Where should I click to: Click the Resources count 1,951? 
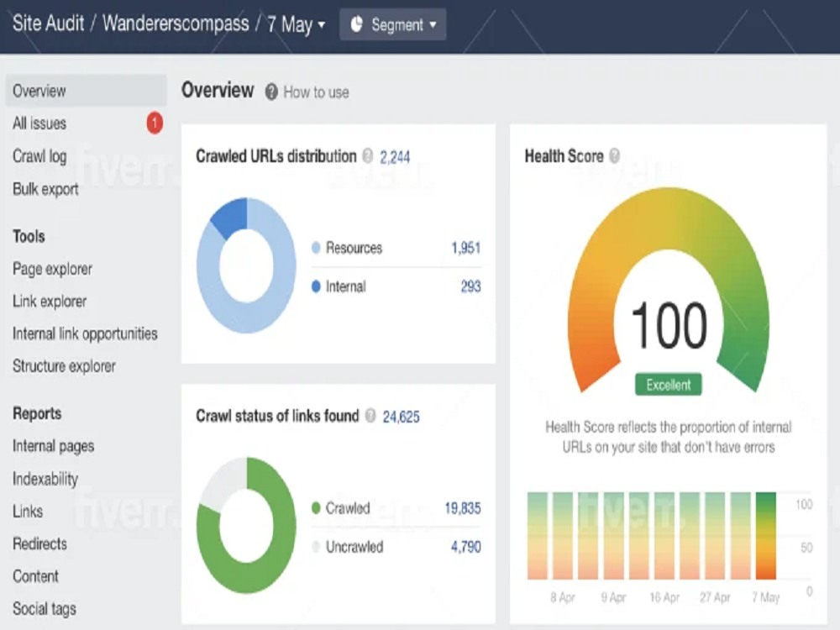click(x=466, y=248)
